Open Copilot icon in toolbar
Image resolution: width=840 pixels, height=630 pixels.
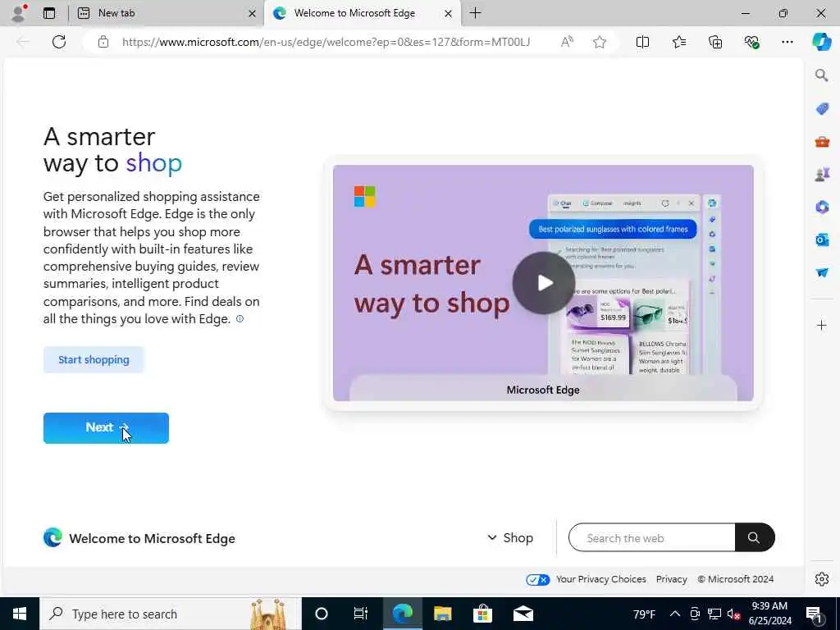coord(821,42)
